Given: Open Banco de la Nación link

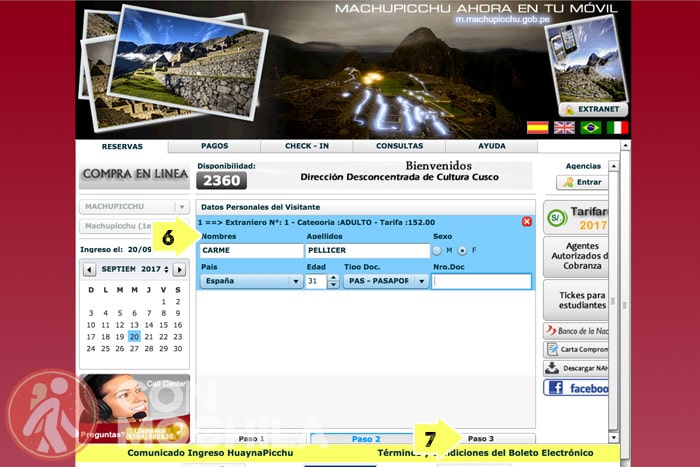Looking at the screenshot, I should point(576,331).
